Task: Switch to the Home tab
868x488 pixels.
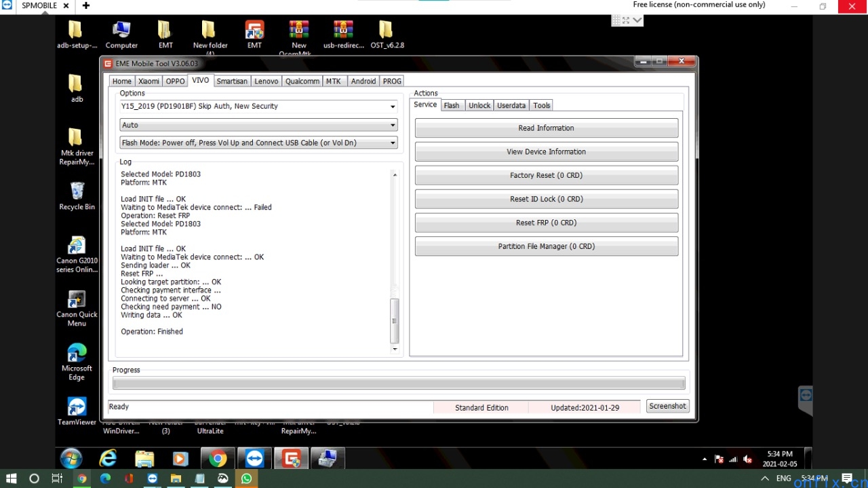Action: [x=122, y=81]
